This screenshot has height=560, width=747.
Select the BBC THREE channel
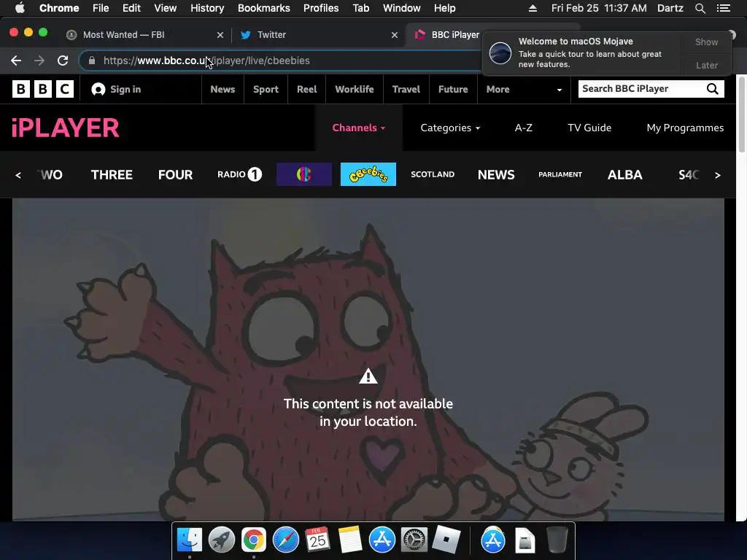pos(112,175)
